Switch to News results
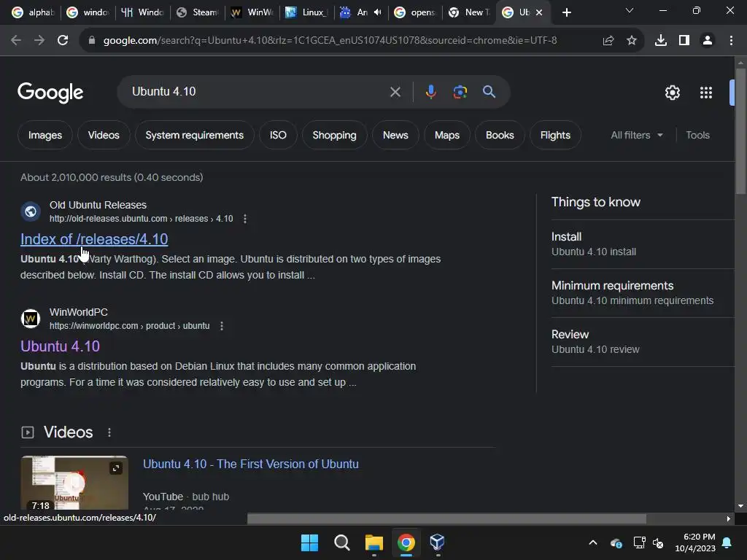Image resolution: width=747 pixels, height=560 pixels. (x=395, y=135)
